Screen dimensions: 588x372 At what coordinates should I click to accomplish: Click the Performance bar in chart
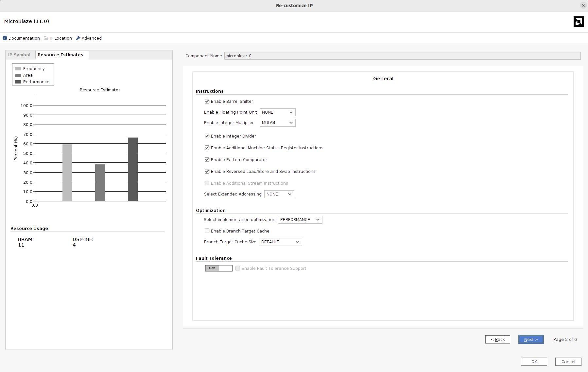pos(133,169)
